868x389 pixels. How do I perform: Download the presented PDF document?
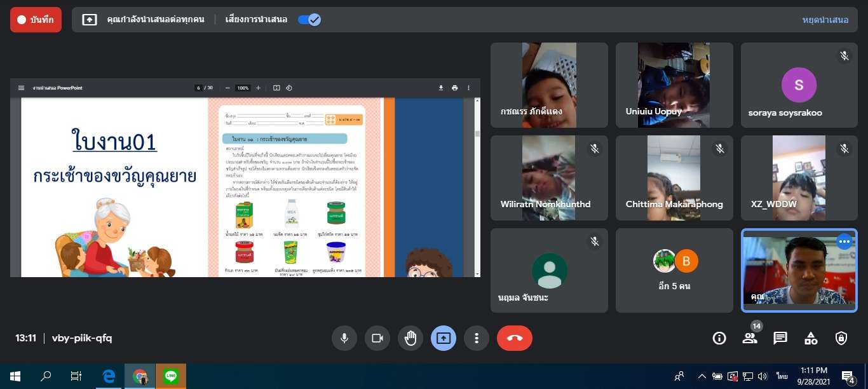point(441,88)
